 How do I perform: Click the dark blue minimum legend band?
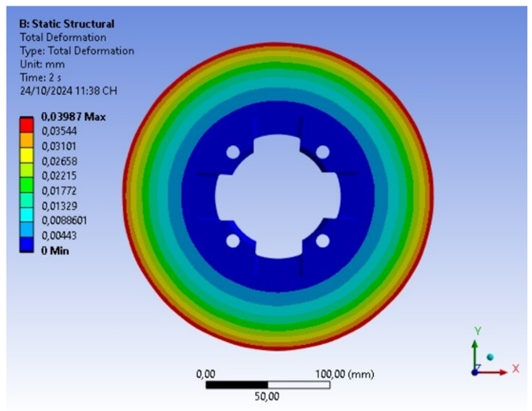(26, 245)
